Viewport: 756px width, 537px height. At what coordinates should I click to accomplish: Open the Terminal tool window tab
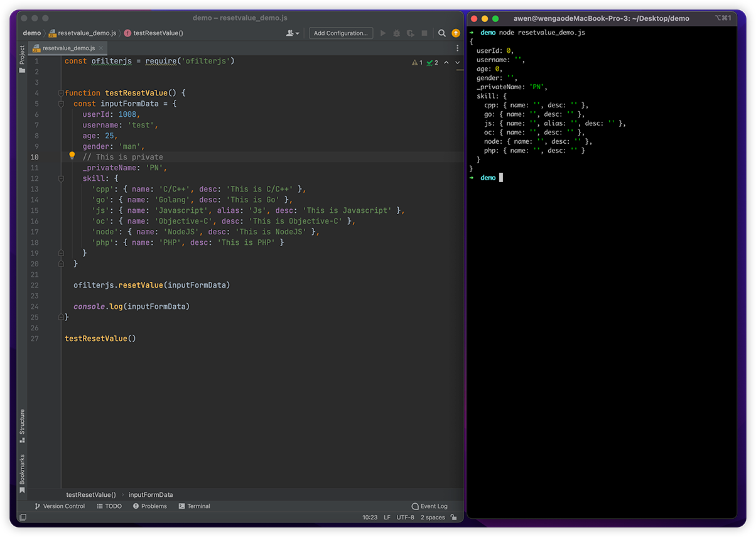194,506
